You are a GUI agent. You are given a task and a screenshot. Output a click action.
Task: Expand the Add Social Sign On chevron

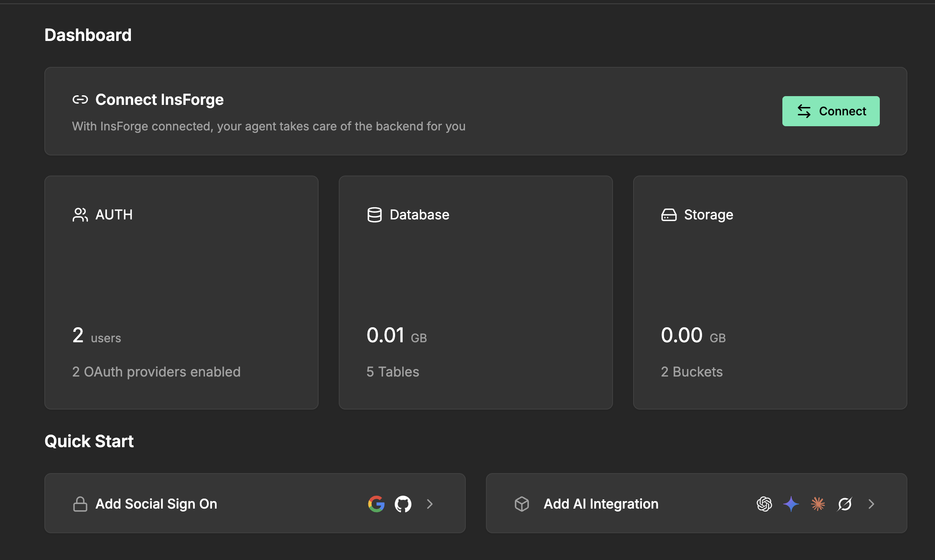click(x=430, y=504)
